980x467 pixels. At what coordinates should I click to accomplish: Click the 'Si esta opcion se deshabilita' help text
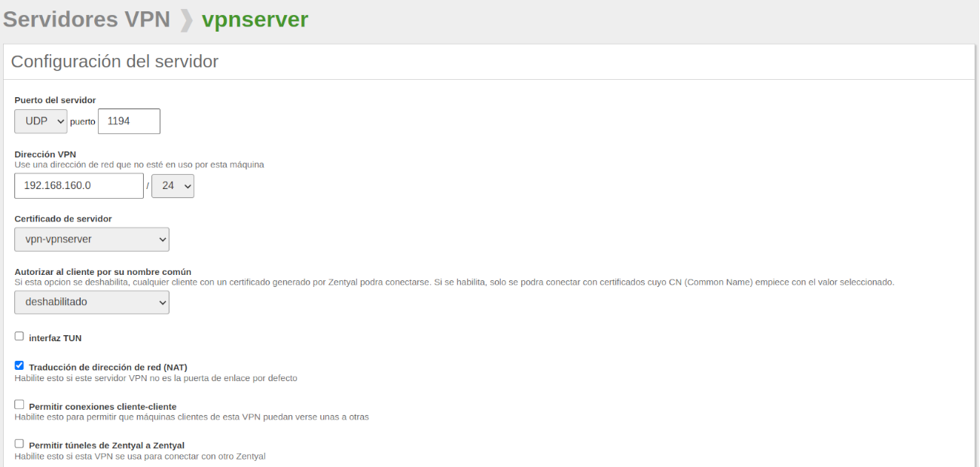(454, 282)
